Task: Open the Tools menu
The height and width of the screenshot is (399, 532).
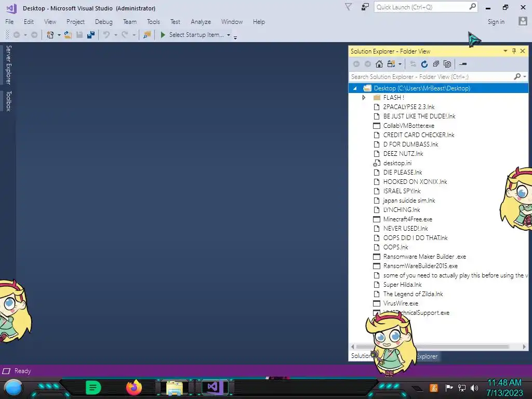Action: click(153, 22)
